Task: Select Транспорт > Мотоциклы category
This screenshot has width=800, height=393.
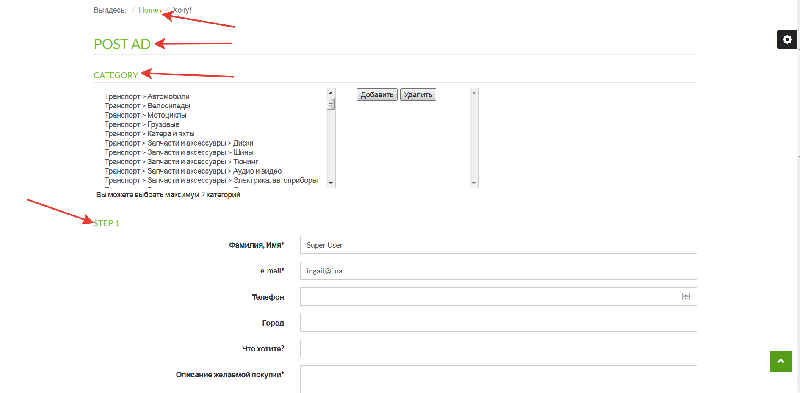Action: 145,115
